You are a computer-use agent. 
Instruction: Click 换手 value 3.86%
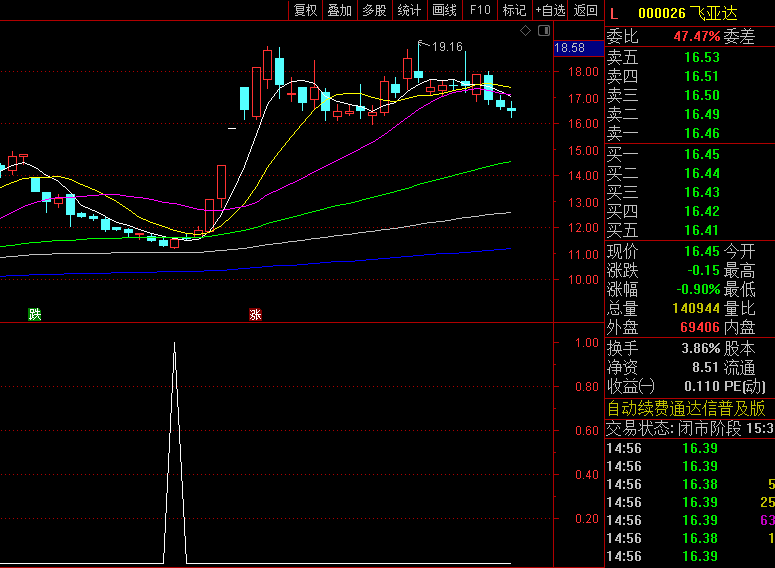(x=701, y=349)
